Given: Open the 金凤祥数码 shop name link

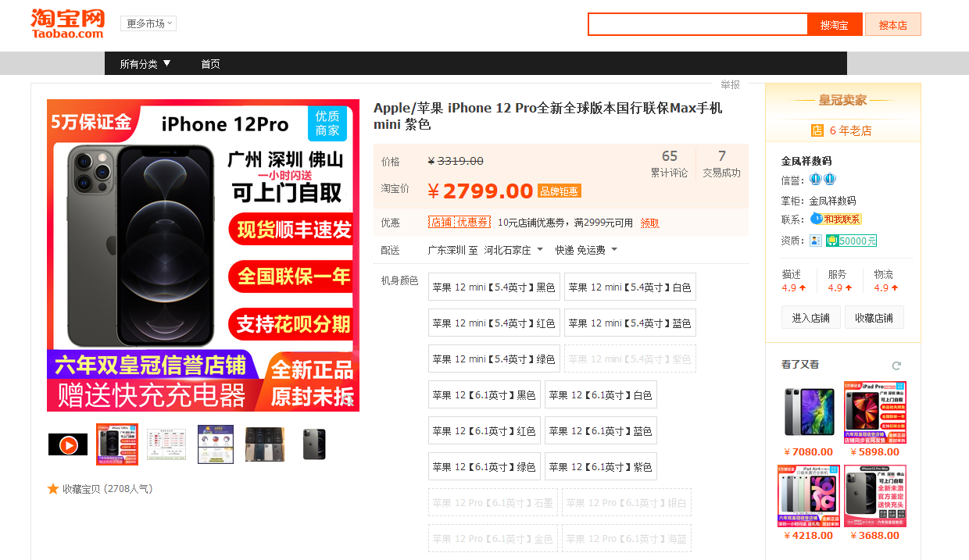Looking at the screenshot, I should coord(806,161).
